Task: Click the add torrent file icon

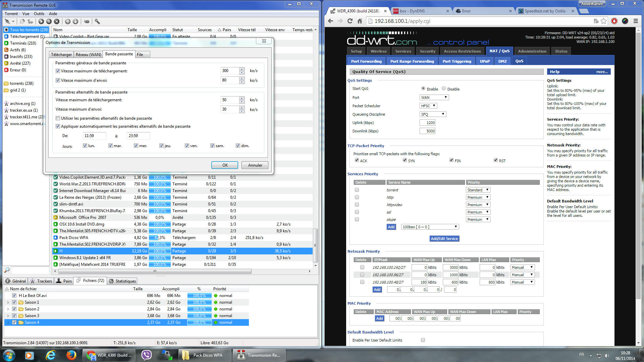Action: tap(22, 21)
